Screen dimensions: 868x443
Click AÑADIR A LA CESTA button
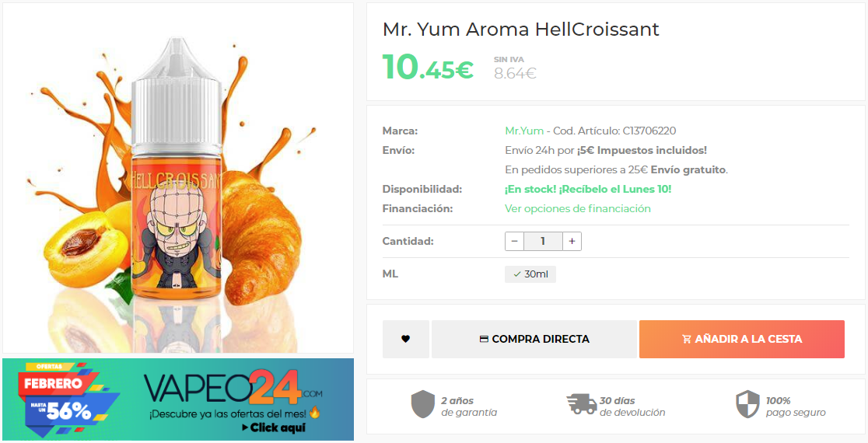[x=742, y=339]
